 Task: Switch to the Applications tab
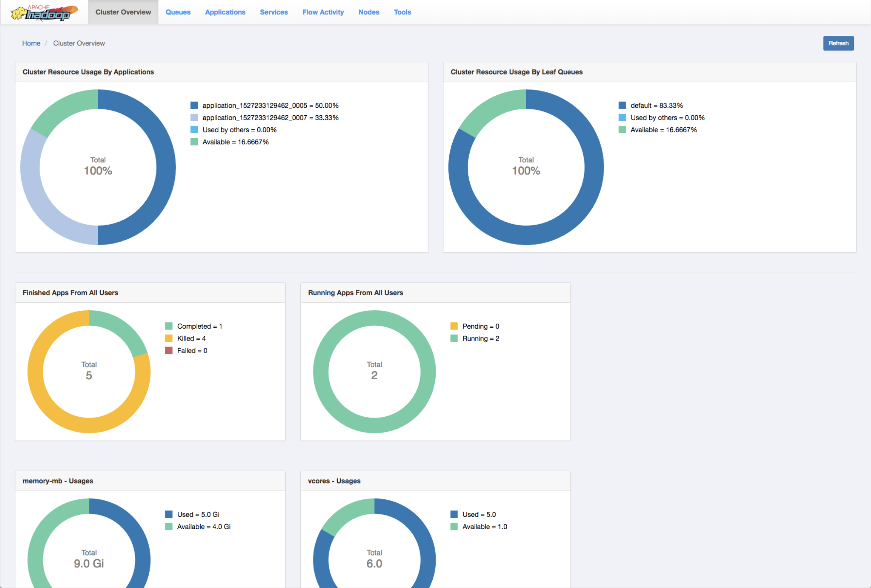tap(225, 12)
